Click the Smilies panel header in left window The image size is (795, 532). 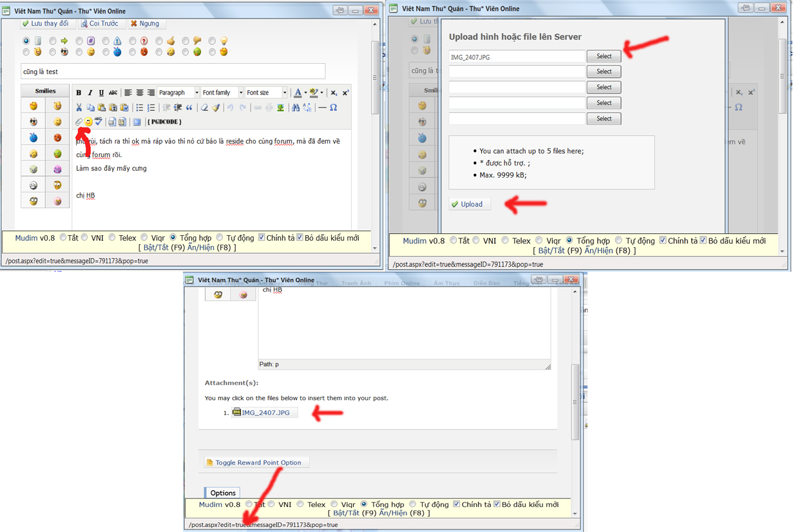pos(45,91)
